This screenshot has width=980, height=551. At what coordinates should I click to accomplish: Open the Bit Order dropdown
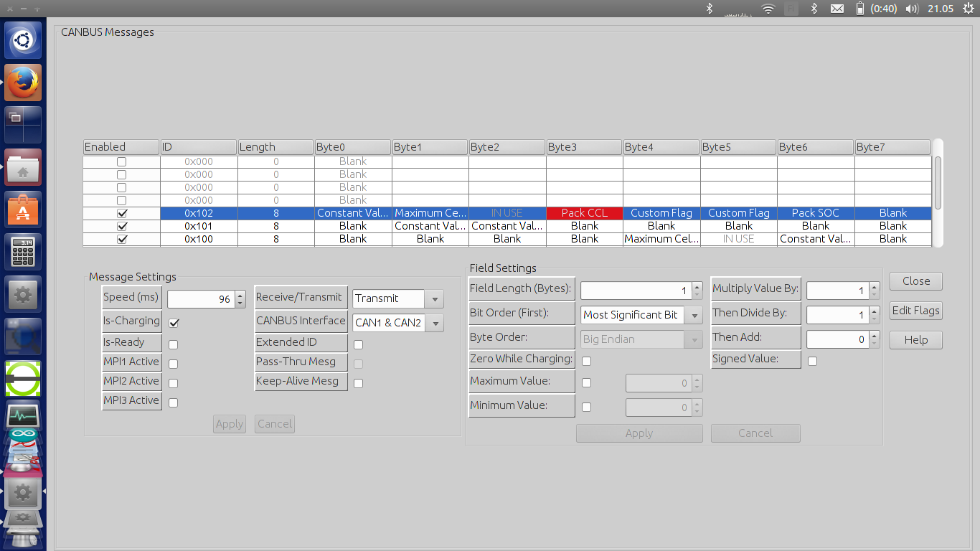[x=641, y=315]
